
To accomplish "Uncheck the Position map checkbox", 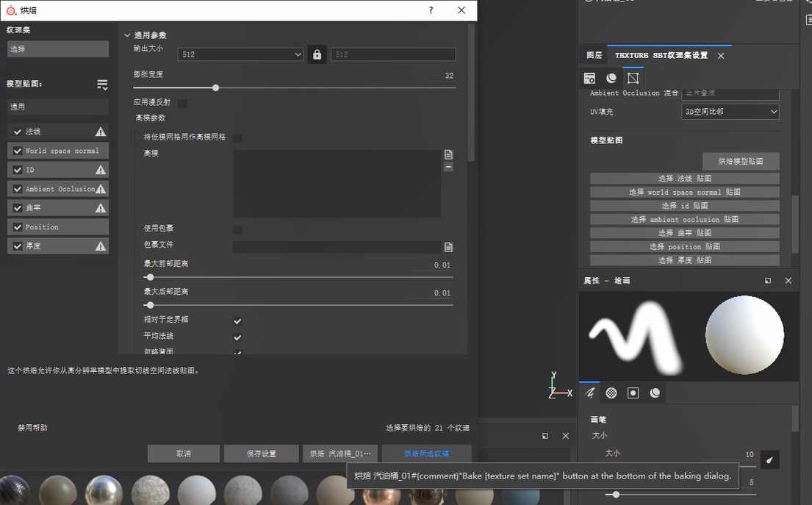I will coord(18,227).
